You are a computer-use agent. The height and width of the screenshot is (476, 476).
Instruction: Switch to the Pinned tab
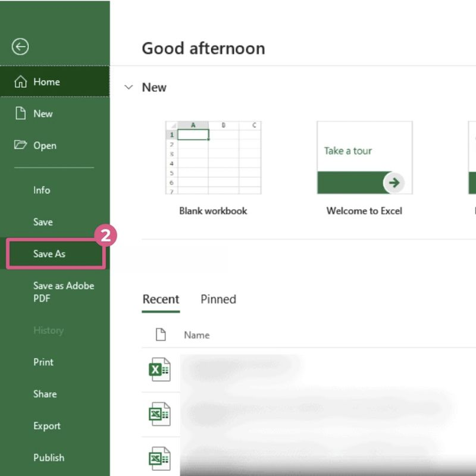pos(218,299)
